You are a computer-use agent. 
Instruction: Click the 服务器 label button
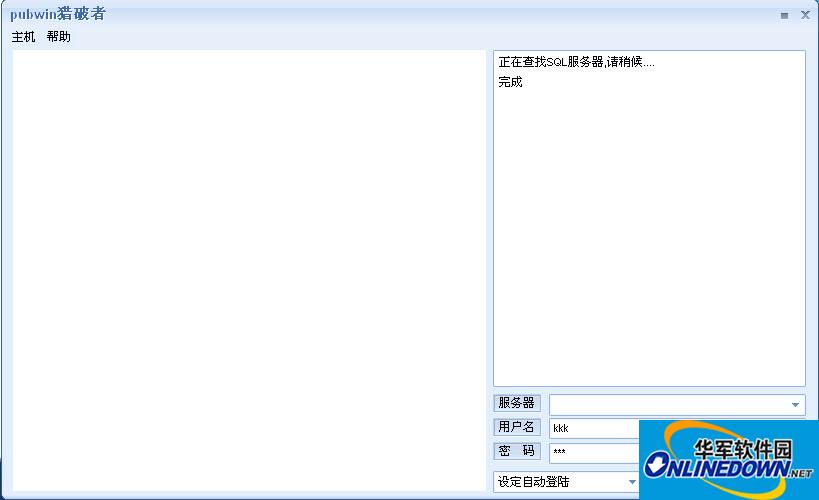(x=517, y=403)
